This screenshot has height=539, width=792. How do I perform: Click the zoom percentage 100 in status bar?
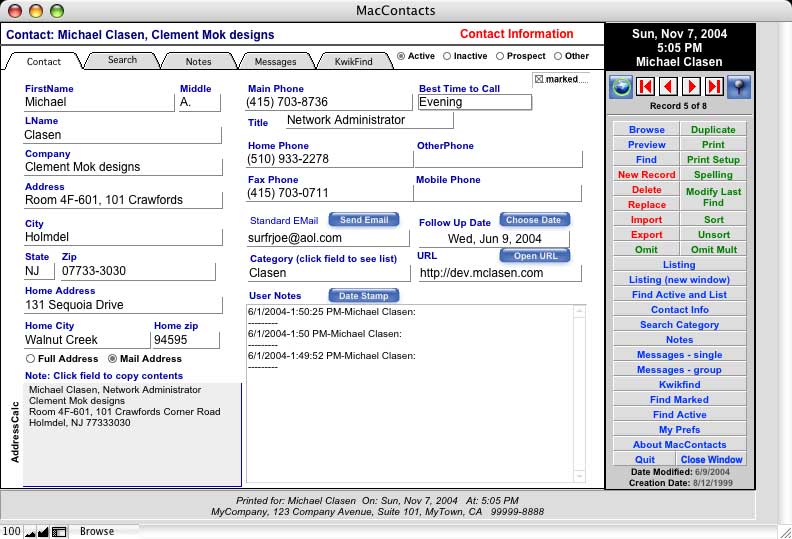[11, 531]
